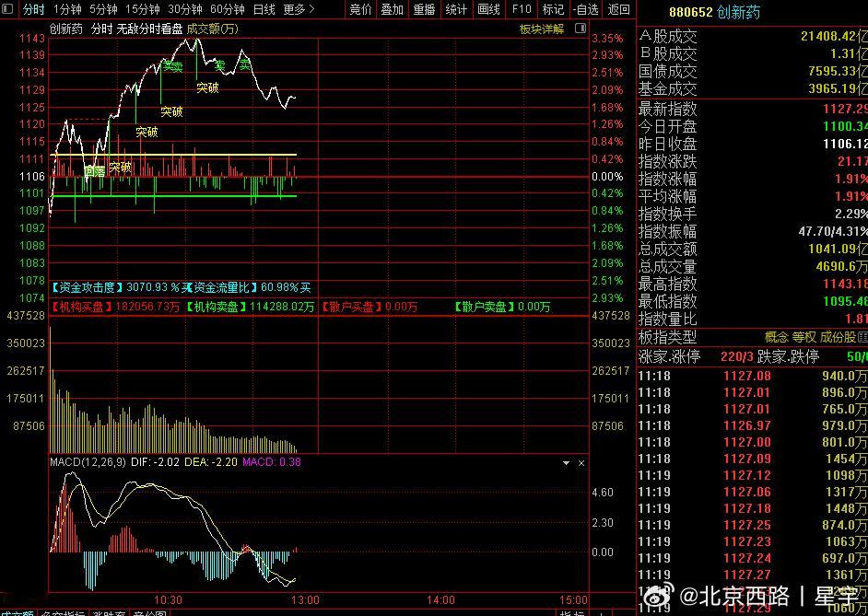
Task: Click the 昨日收盘 row label
Action: click(668, 144)
